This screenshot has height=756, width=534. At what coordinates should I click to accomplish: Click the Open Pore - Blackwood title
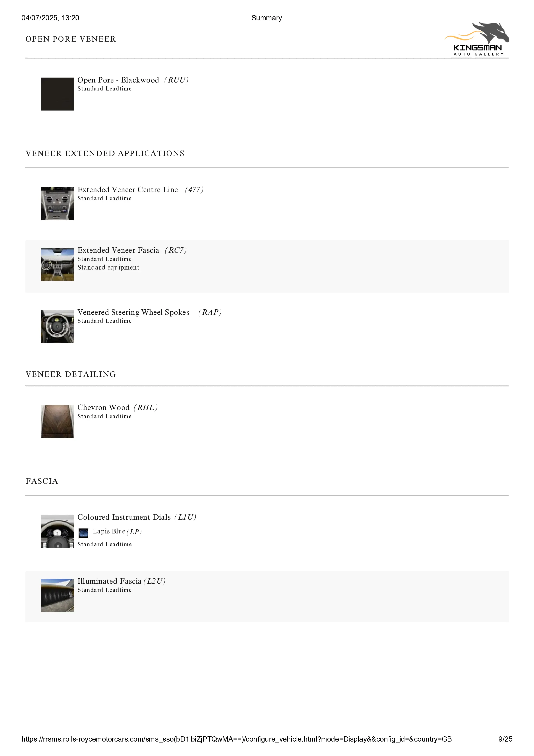pyautogui.click(x=118, y=80)
